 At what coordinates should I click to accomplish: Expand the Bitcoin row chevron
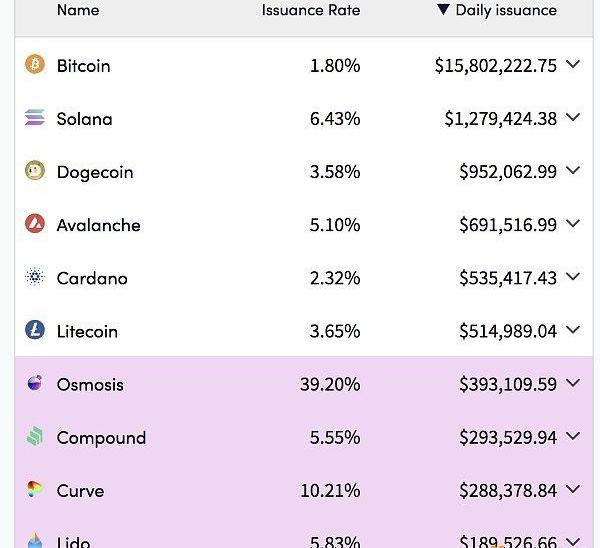tap(573, 65)
